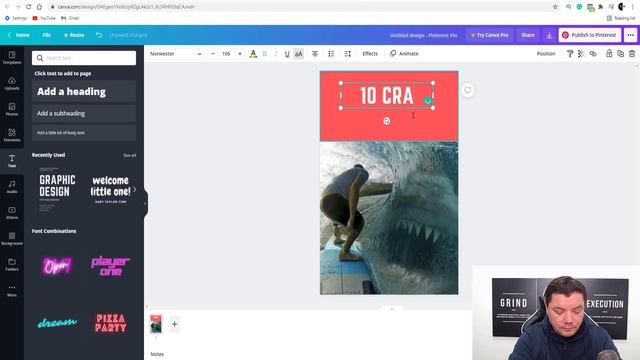Screen dimensions: 640x360
Task: Add a heading to the page
Action: [84, 91]
